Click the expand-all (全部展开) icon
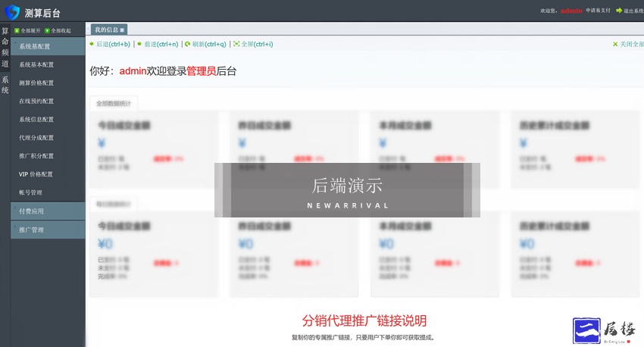The width and height of the screenshot is (644, 347). tap(16, 31)
